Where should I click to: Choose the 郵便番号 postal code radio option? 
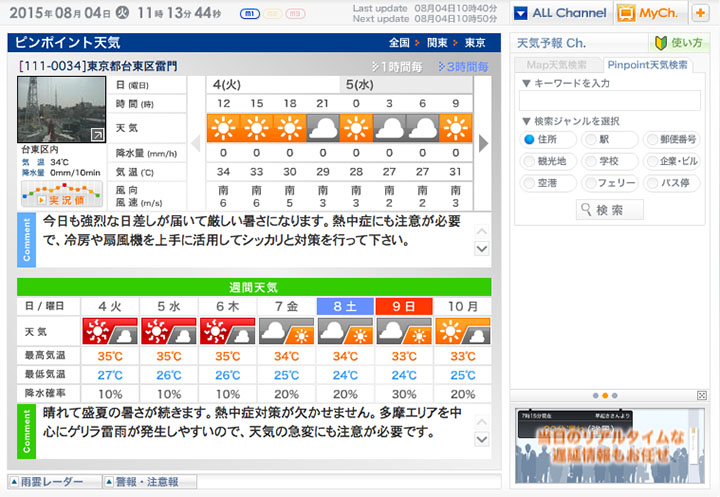click(652, 140)
